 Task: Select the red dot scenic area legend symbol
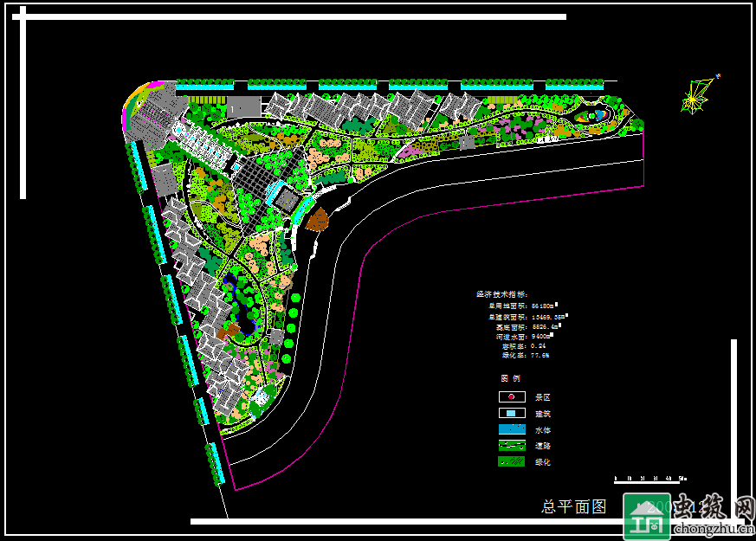tap(512, 397)
